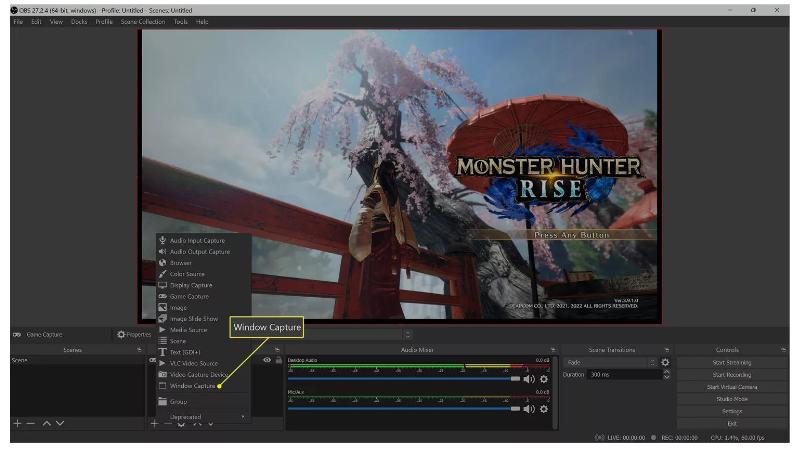800x449 pixels.
Task: Choose Group from the source menu
Action: (203, 402)
